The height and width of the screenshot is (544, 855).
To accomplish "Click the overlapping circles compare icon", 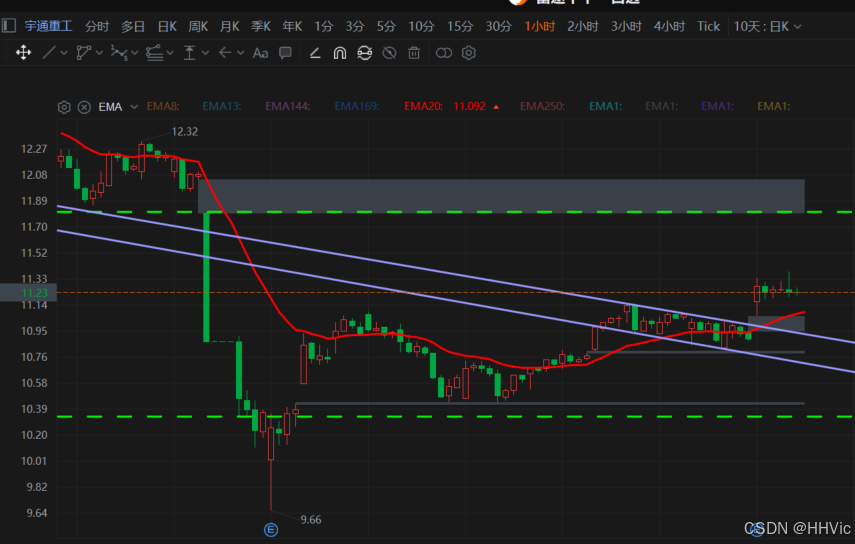I will tap(444, 53).
